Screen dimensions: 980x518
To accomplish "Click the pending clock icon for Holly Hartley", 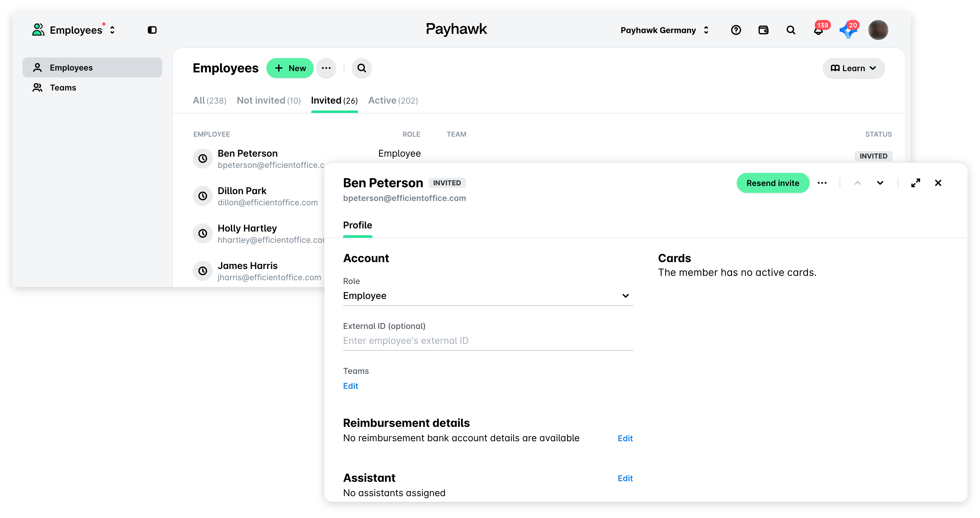I will click(x=203, y=233).
